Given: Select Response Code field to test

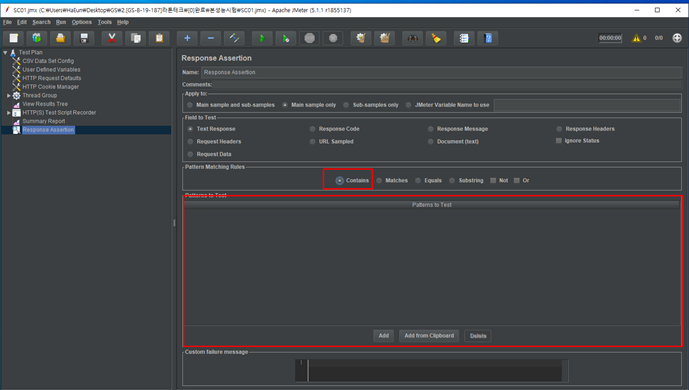Looking at the screenshot, I should (312, 129).
